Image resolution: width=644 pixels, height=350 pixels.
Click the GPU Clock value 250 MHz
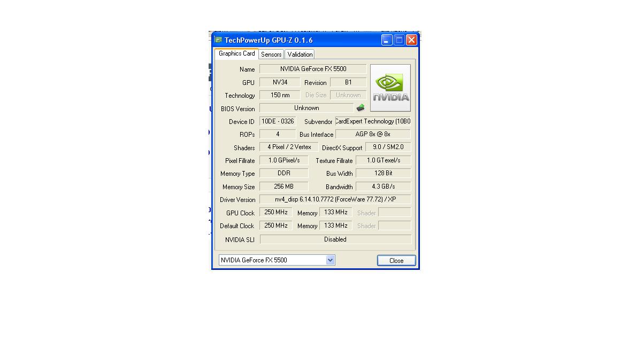pos(276,212)
